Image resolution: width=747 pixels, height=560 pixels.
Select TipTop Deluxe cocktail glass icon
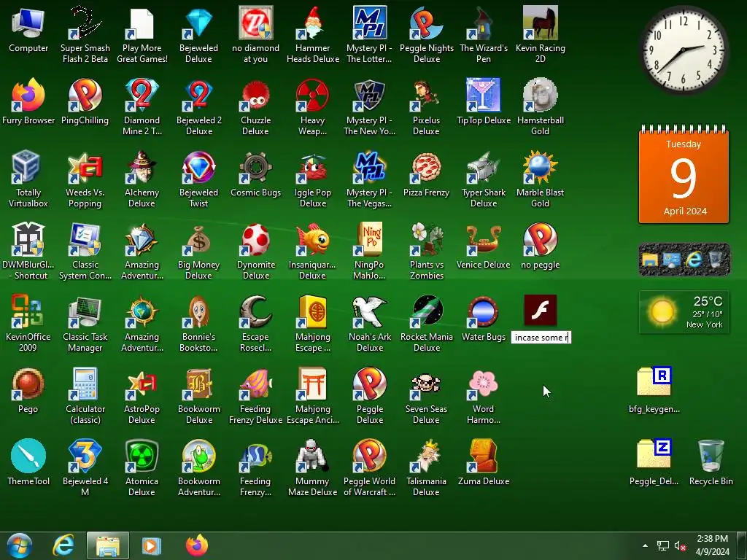[x=483, y=96]
